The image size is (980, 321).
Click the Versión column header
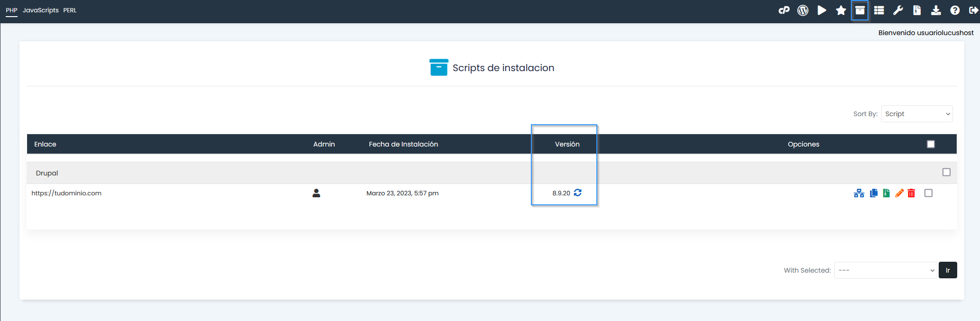[x=567, y=144]
